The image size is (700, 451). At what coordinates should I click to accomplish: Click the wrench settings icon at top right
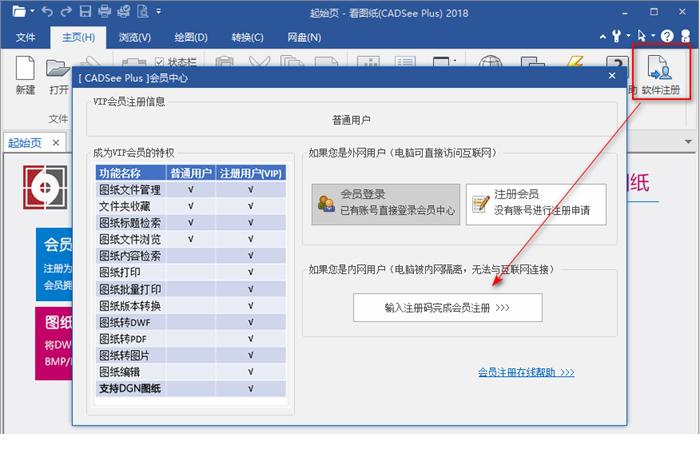click(617, 36)
